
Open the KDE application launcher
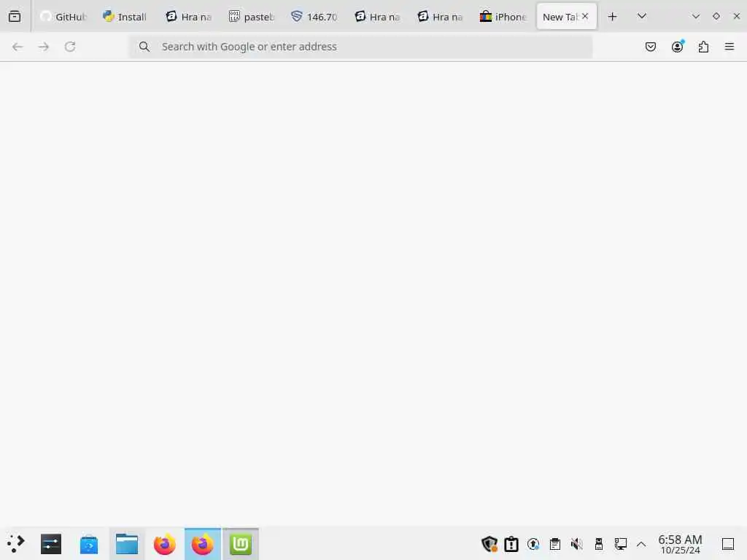(15, 543)
